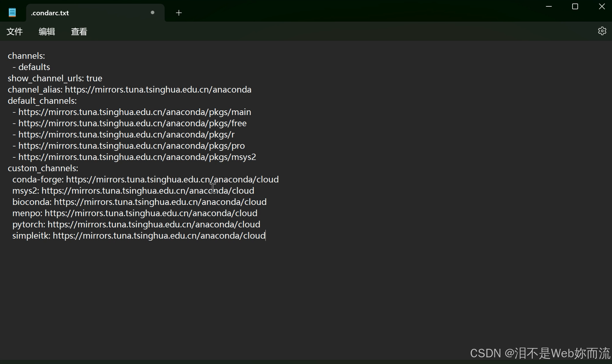This screenshot has width=612, height=364.
Task: Click the conda-forge channel line
Action: (x=145, y=180)
